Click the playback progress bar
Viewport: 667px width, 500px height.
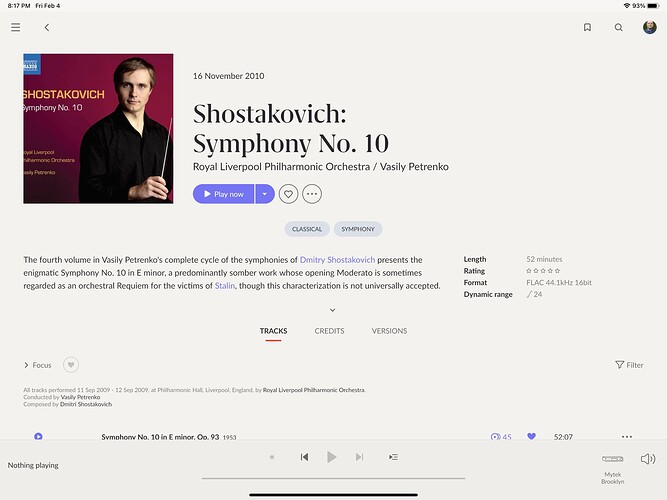(x=334, y=478)
